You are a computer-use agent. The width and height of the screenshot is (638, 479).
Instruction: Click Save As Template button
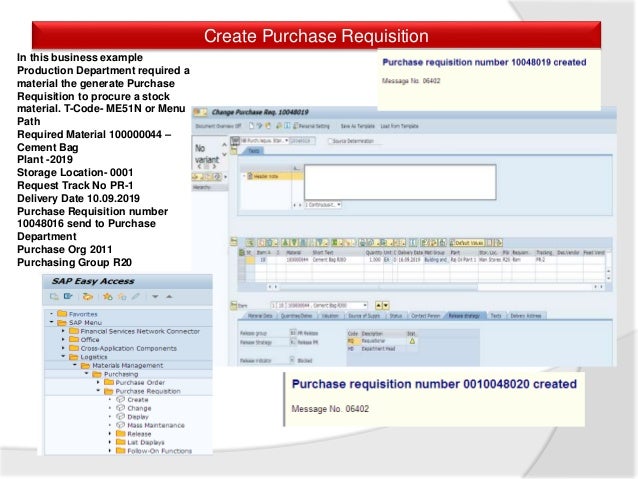click(357, 126)
